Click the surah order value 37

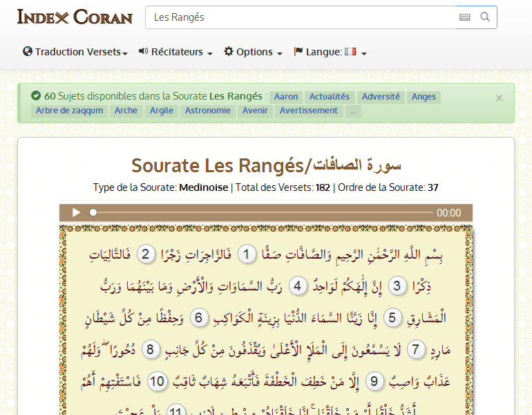[x=433, y=187]
